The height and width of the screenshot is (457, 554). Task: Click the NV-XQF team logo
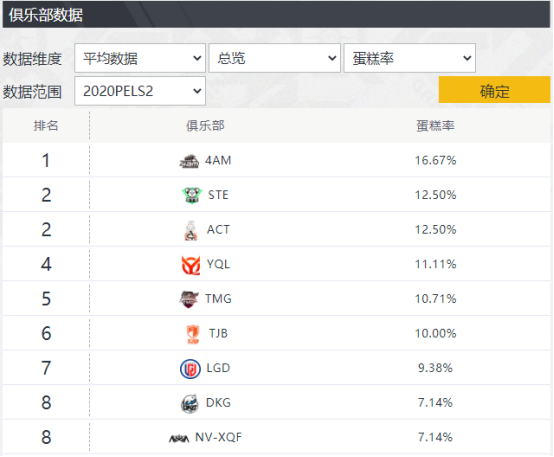[x=179, y=439]
